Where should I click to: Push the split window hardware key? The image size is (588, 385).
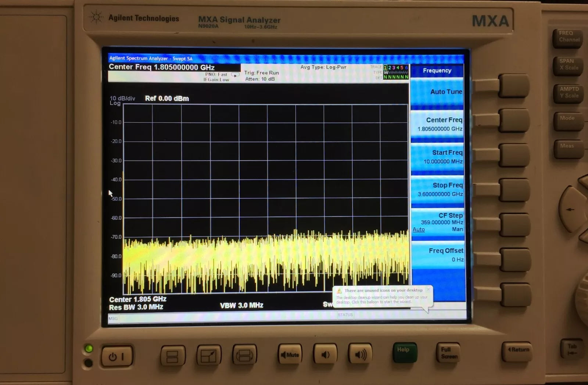coord(172,356)
